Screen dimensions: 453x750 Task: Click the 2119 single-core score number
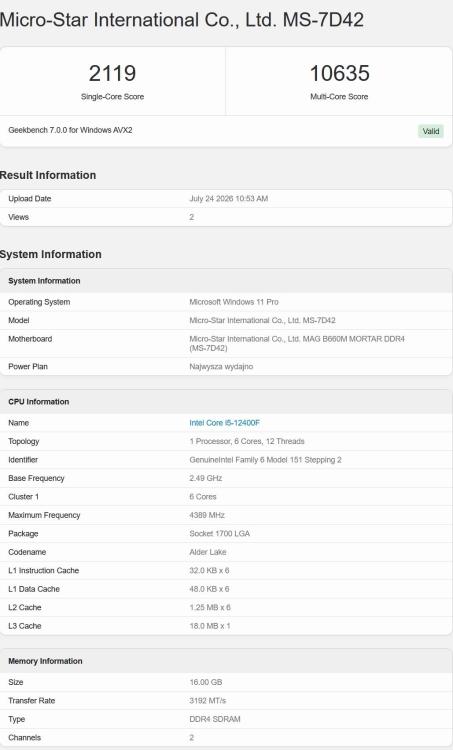point(112,73)
